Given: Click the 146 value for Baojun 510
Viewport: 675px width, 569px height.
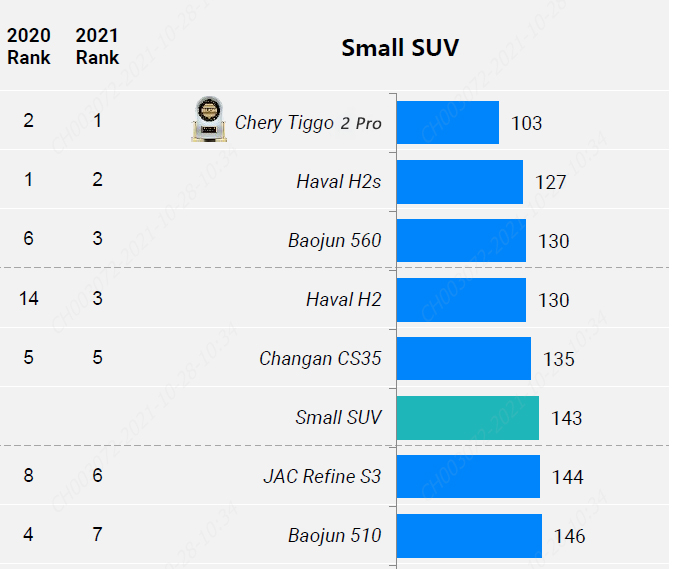Looking at the screenshot, I should tap(570, 536).
